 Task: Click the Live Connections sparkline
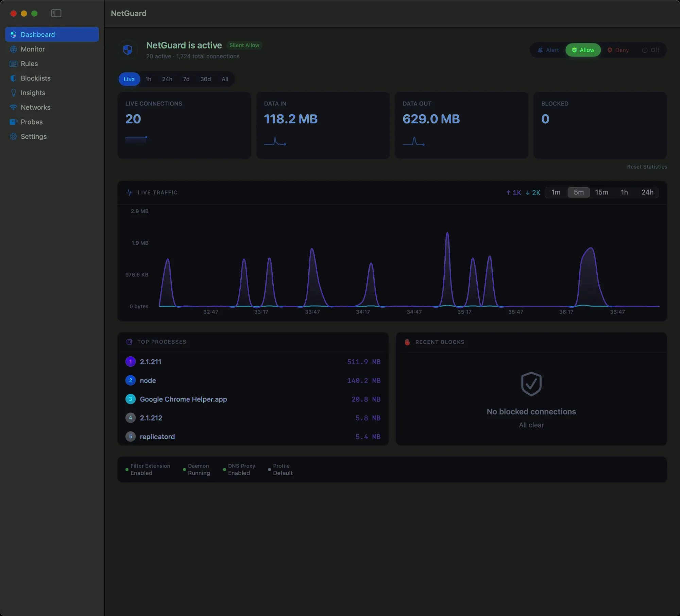point(136,140)
